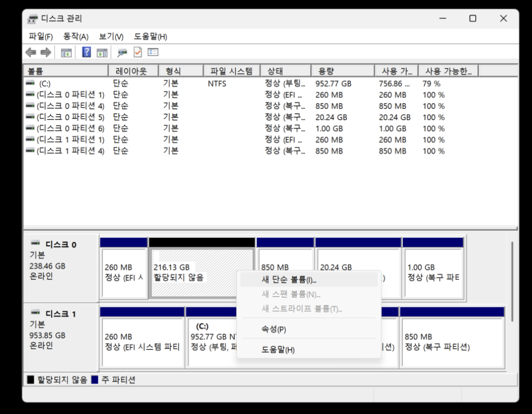Click the checklist settings toolbar icon

pos(153,53)
